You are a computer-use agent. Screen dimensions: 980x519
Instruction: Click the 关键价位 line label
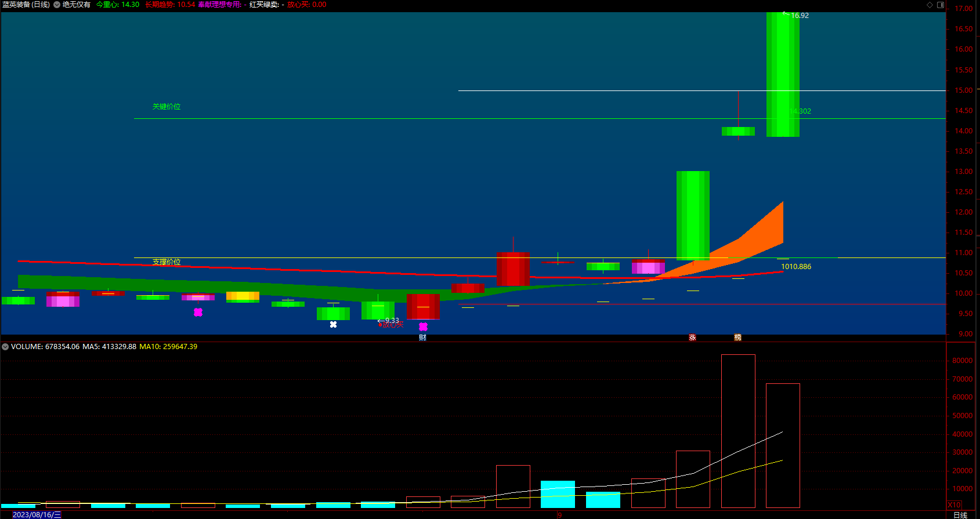pyautogui.click(x=167, y=107)
